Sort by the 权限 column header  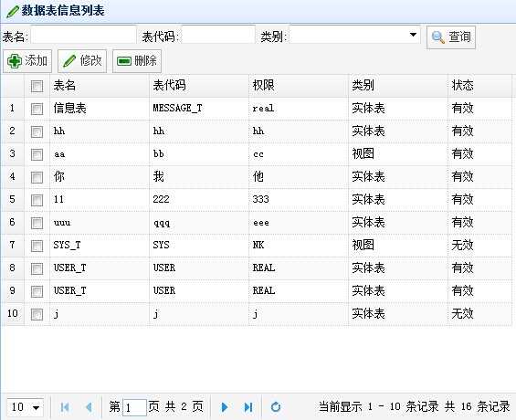click(299, 86)
